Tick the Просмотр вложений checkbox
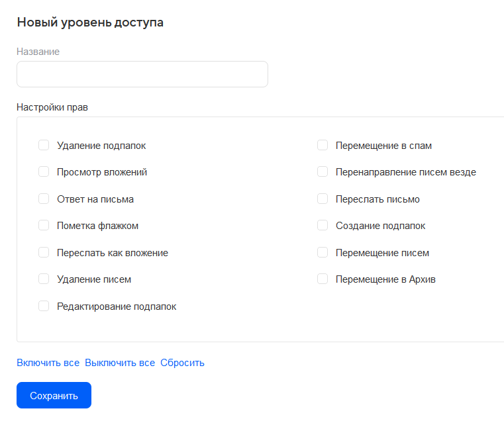504x425 pixels. (44, 171)
